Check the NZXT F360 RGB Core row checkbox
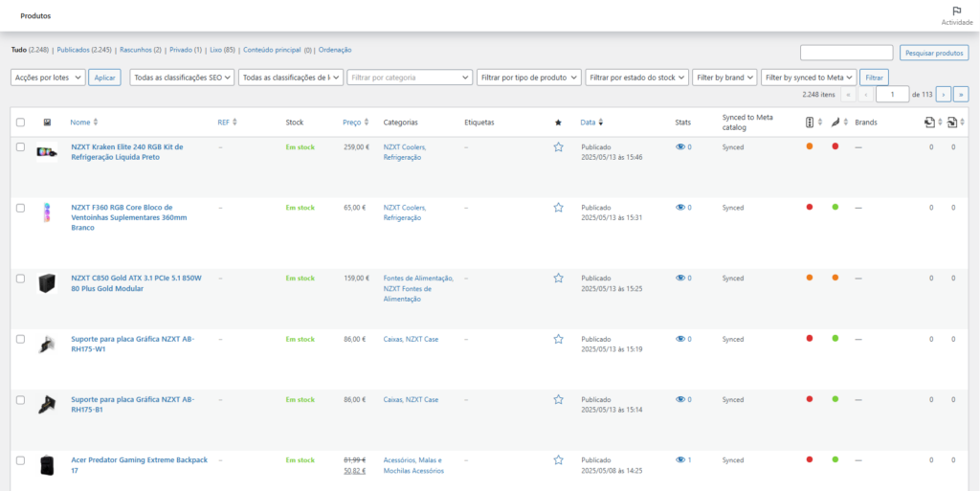The image size is (980, 491). coord(21,208)
